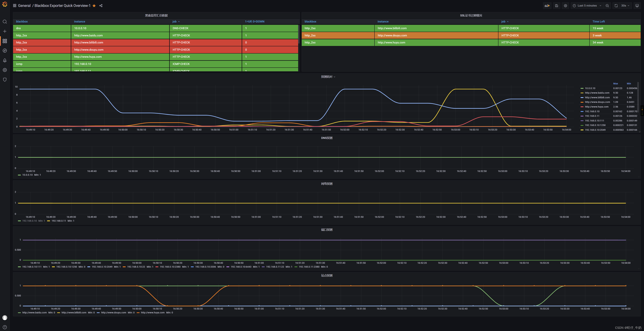This screenshot has width=644, height=331.
Task: Click 站点探测 panel title
Action: (327, 275)
